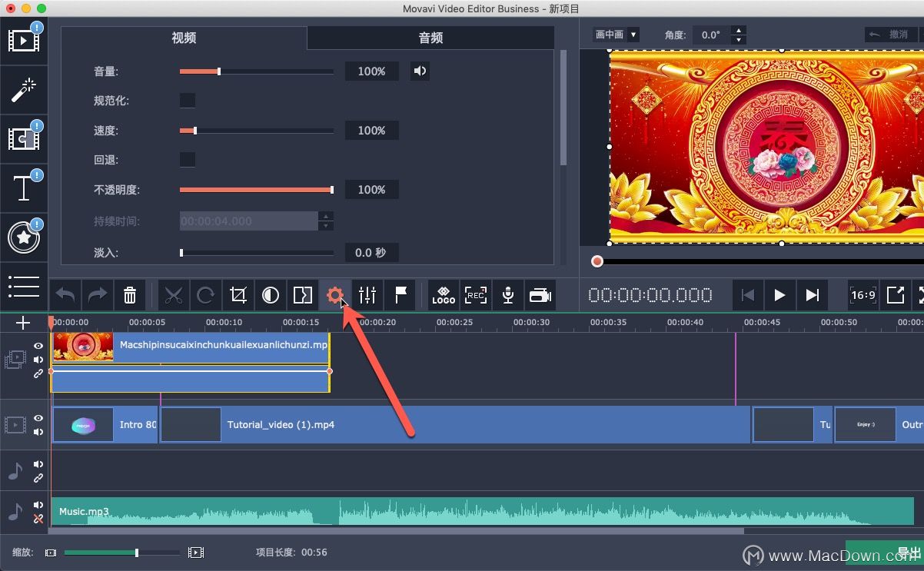Hide the main video track eye icon
This screenshot has width=924, height=571.
(38, 418)
